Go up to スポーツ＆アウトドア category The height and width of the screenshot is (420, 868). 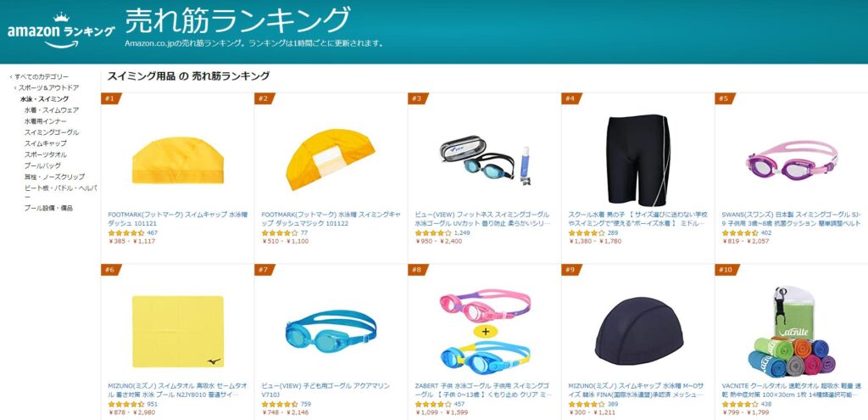tap(48, 87)
